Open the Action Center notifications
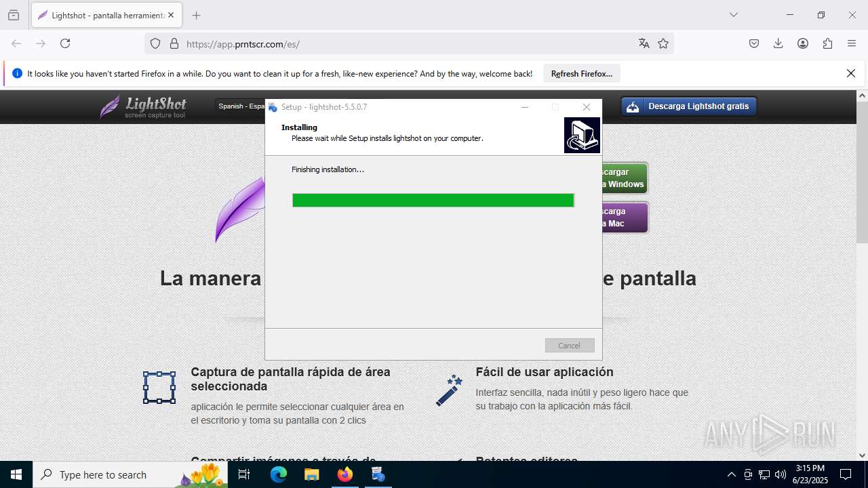 [x=846, y=474]
